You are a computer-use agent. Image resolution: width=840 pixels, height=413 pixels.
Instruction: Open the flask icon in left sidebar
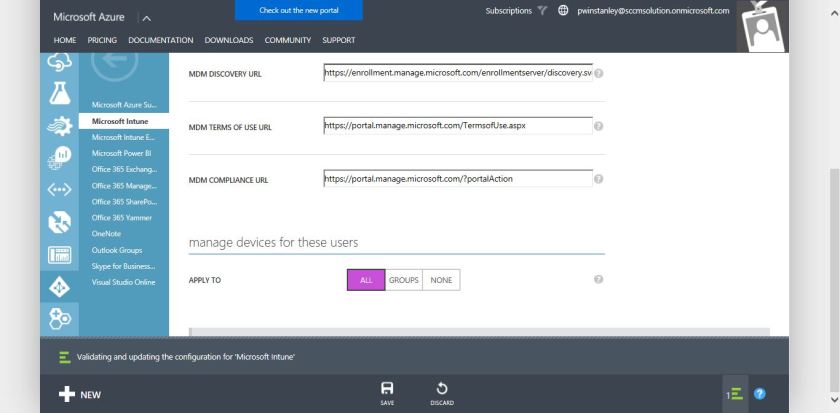pos(59,93)
